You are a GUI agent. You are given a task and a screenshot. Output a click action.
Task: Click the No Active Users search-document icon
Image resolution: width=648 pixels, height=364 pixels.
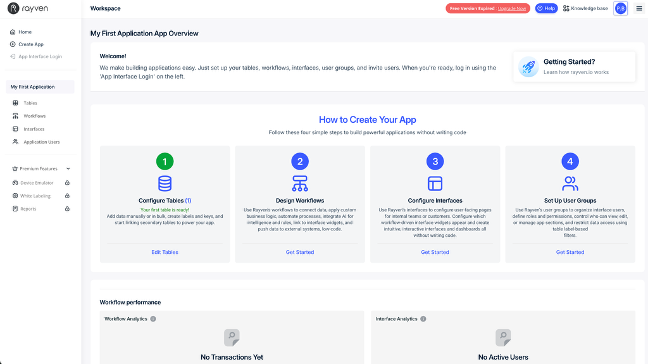click(x=503, y=338)
